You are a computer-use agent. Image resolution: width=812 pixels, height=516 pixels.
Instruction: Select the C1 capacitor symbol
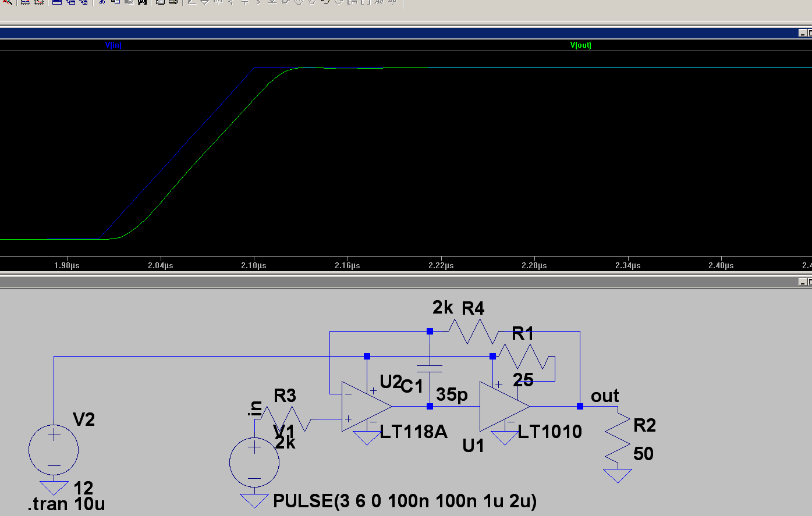(x=430, y=368)
